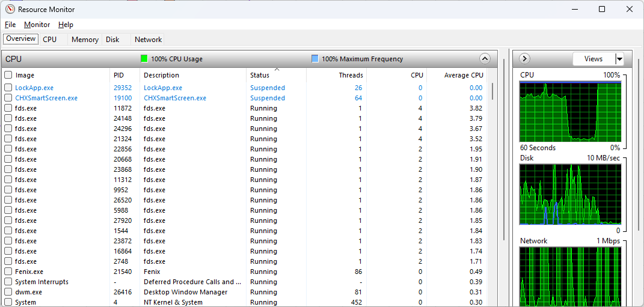Toggle the select-all Image header checkbox
The height and width of the screenshot is (307, 644).
click(8, 75)
